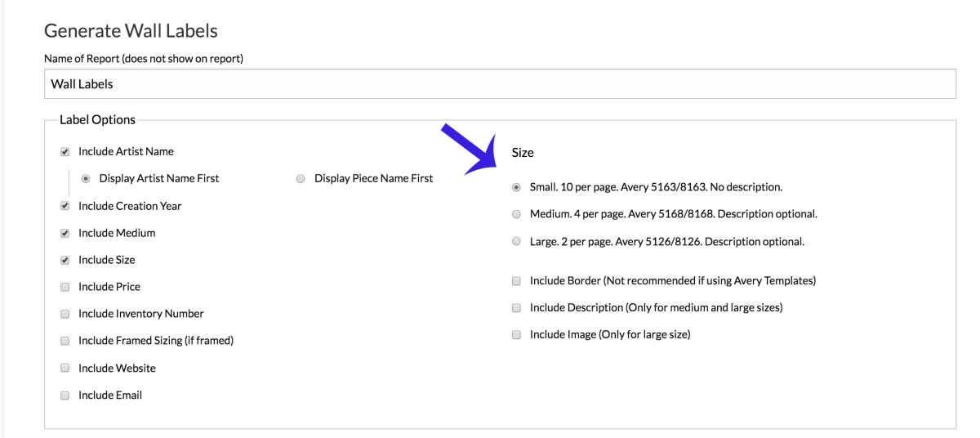Image resolution: width=980 pixels, height=438 pixels.
Task: Turn on Include Image for large size
Action: (x=516, y=335)
